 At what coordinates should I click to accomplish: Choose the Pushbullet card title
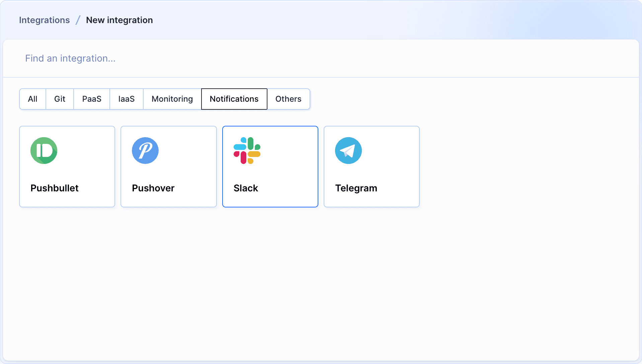[x=55, y=188]
